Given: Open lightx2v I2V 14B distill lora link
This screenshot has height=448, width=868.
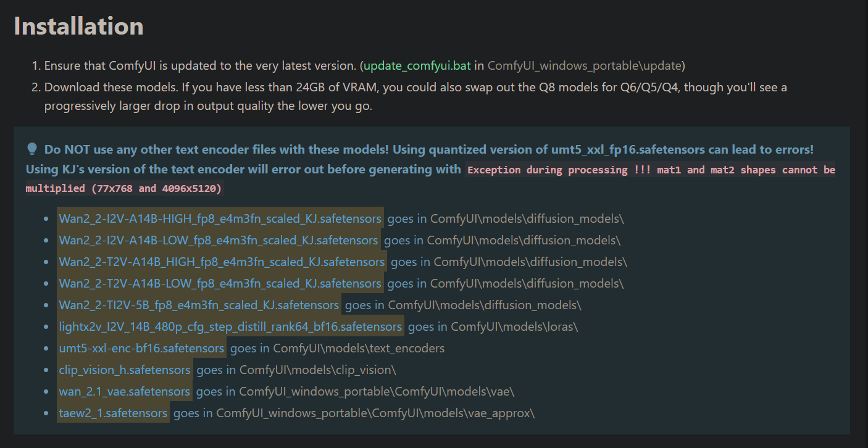Looking at the screenshot, I should (231, 326).
